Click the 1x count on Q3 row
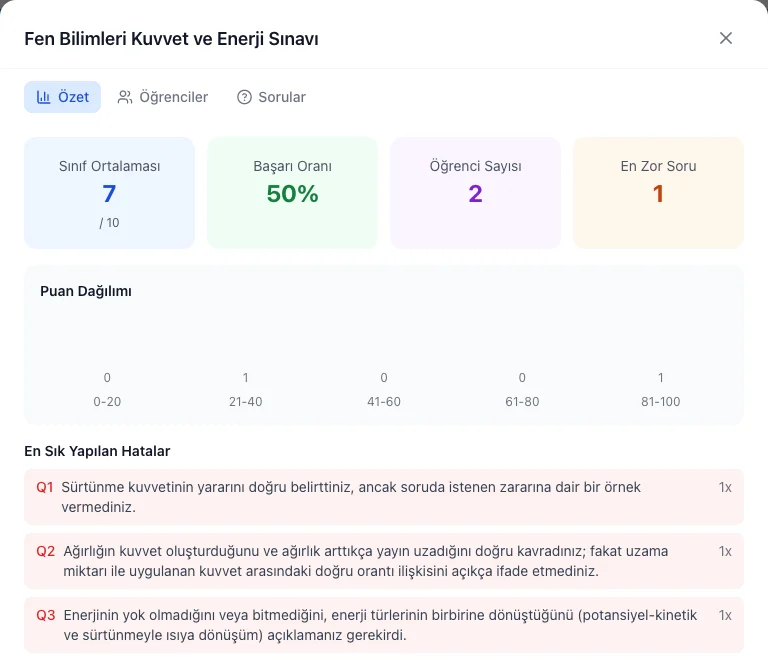 (x=725, y=615)
